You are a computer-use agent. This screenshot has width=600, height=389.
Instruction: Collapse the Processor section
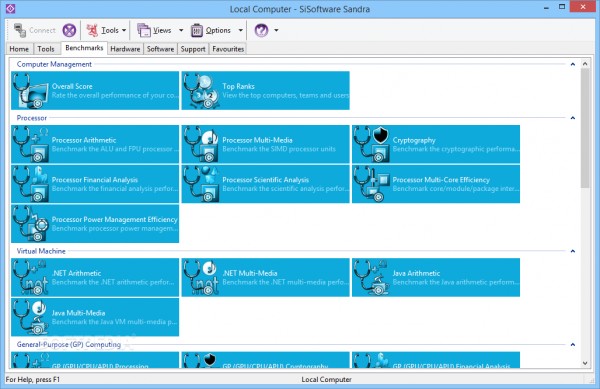coord(573,118)
